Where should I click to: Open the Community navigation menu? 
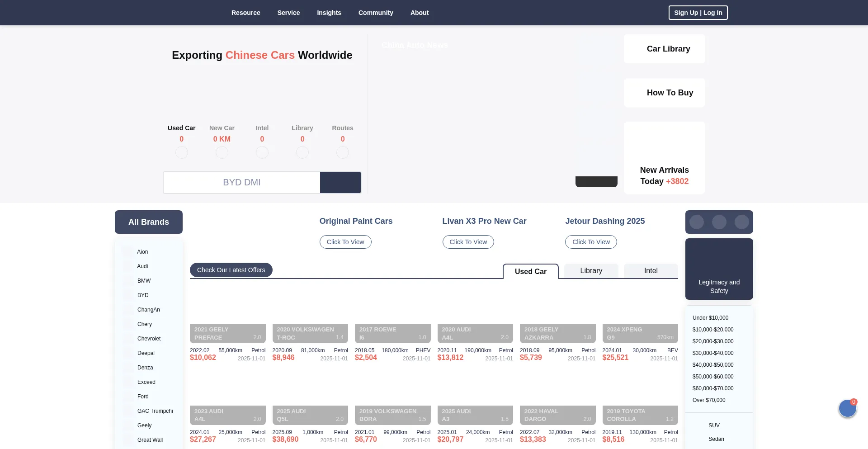coord(375,13)
